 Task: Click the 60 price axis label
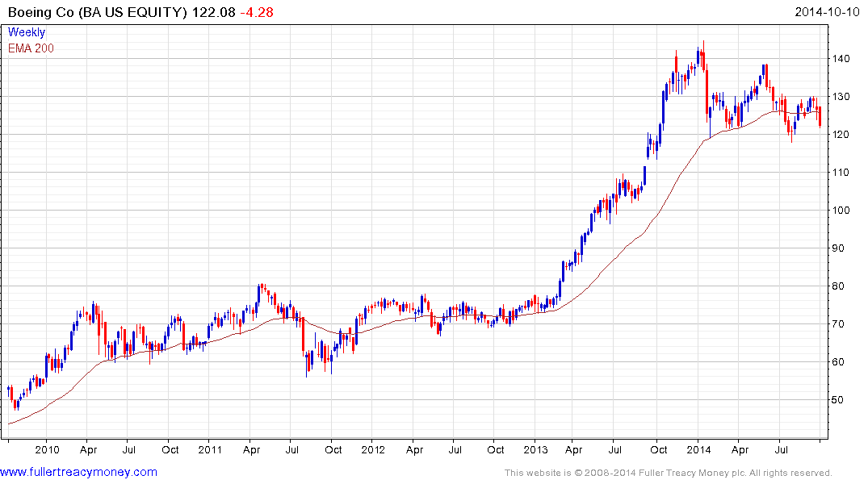coord(838,361)
